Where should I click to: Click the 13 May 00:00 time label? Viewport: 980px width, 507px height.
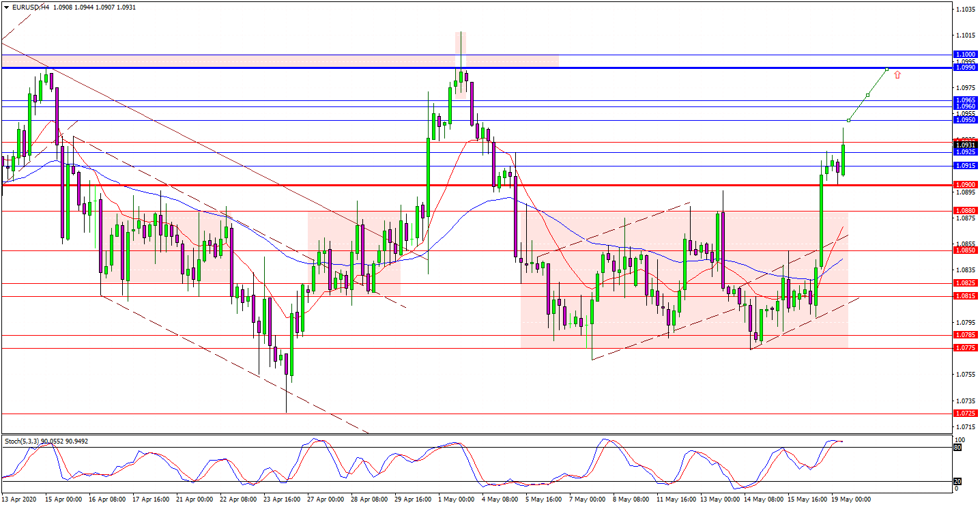tap(719, 499)
